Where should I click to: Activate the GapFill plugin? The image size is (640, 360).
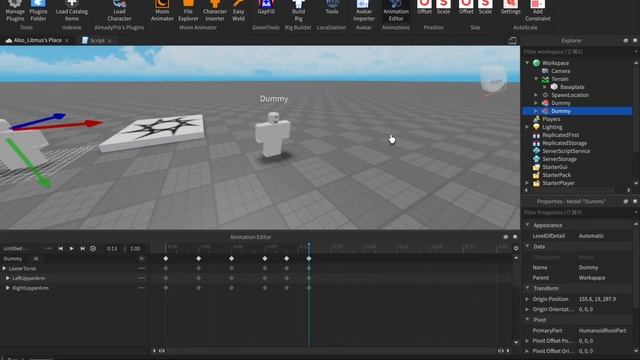point(266,8)
